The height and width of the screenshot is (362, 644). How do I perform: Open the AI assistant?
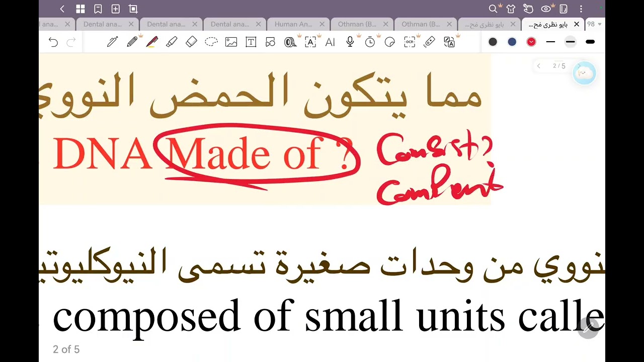click(330, 42)
